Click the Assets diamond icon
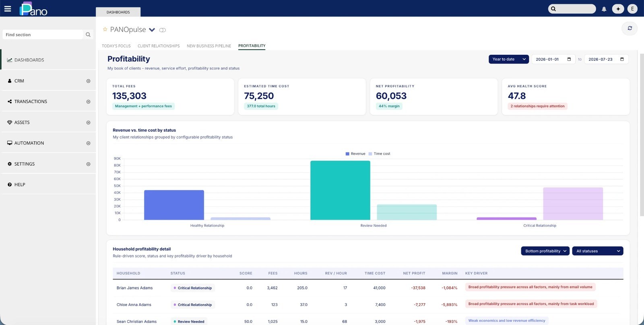Viewport: 644px width, 325px height. pyautogui.click(x=10, y=122)
